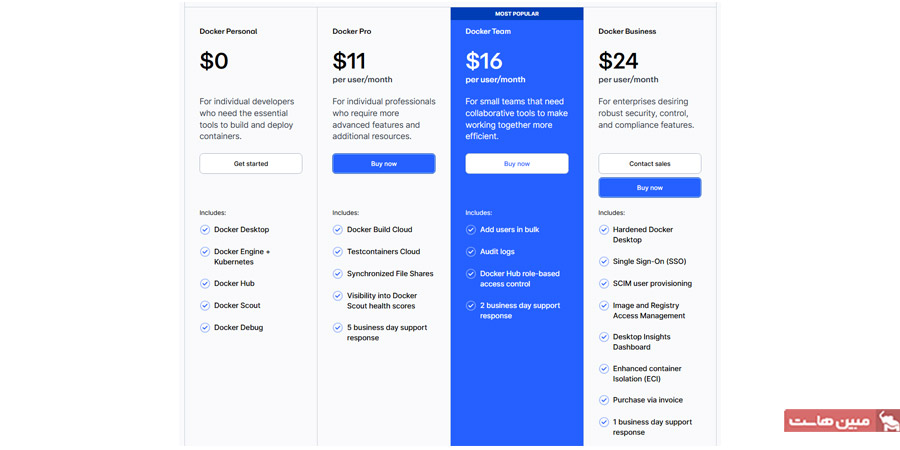
Task: Click checkmark icon next to Add users in bulk
Action: pos(471,230)
